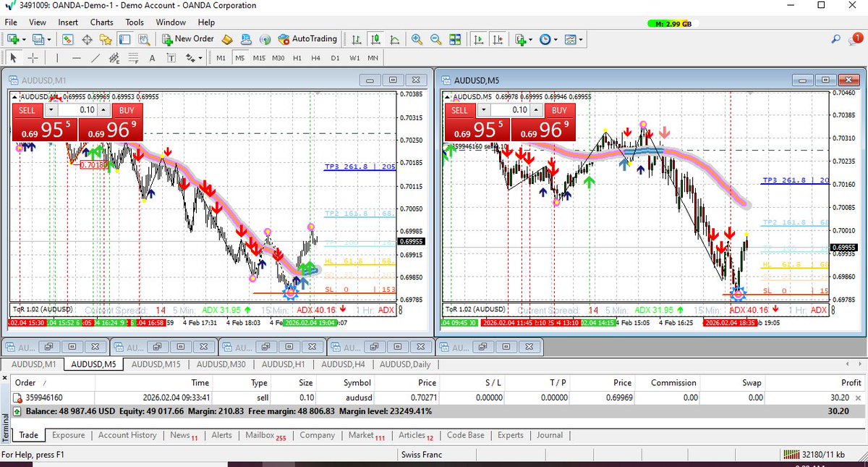Tile the chart windows
Viewport: 868px width, 467px height.
(455, 39)
